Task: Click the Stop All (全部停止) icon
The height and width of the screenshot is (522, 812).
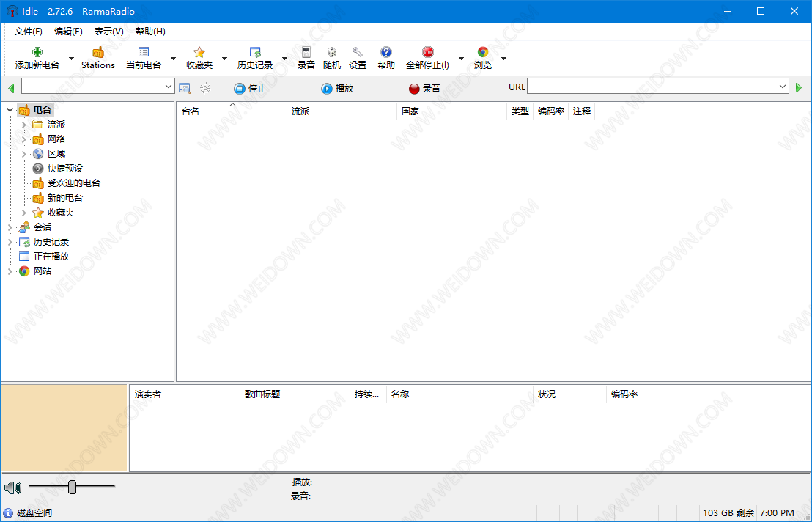Action: tap(427, 52)
